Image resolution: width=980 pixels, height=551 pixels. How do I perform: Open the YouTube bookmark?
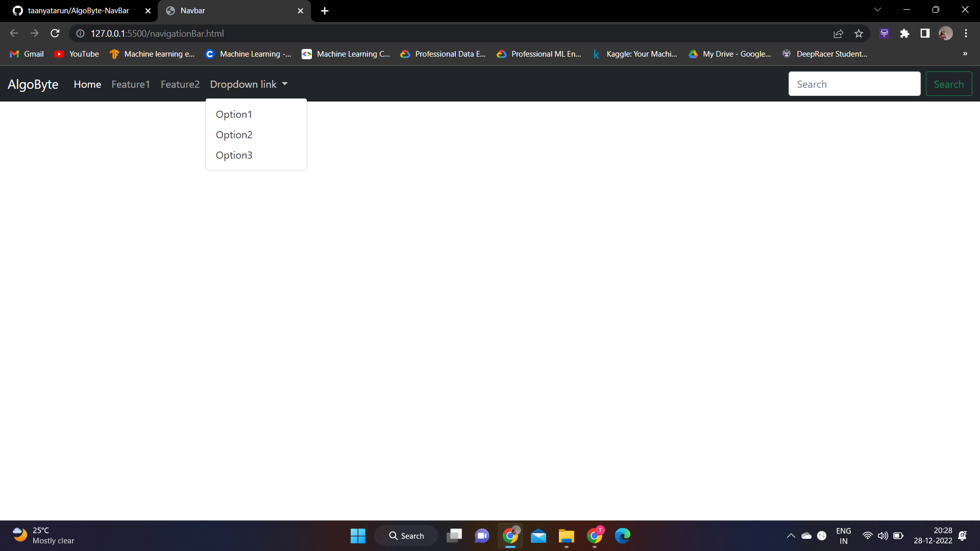coord(77,54)
